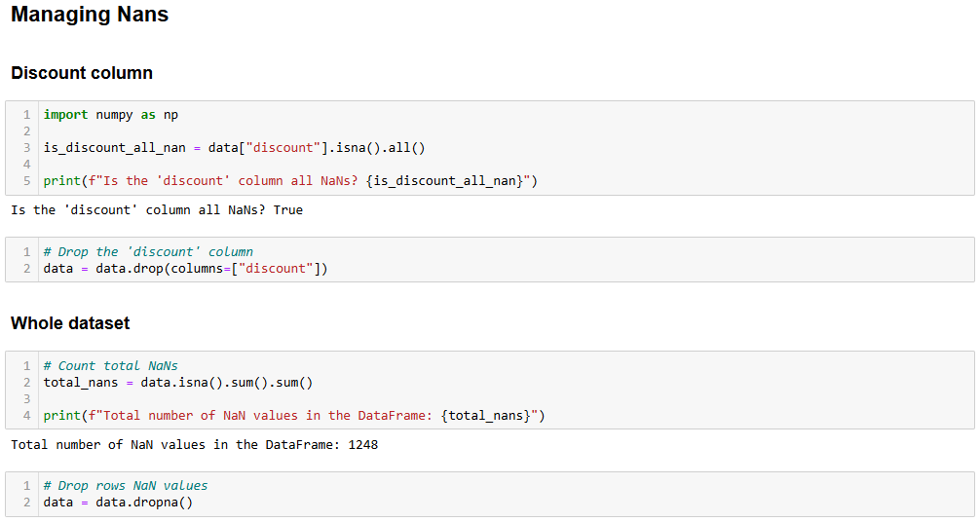Viewport: 980px width, 522px height.
Task: Click the print statement about discount column NaNs
Action: pos(290,181)
